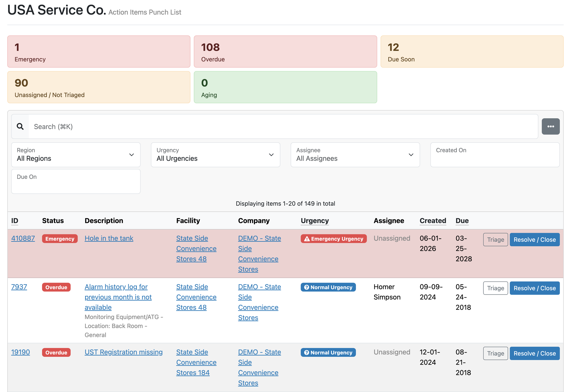Click Resolve / Close for item 410887
571x392 pixels.
535,240
